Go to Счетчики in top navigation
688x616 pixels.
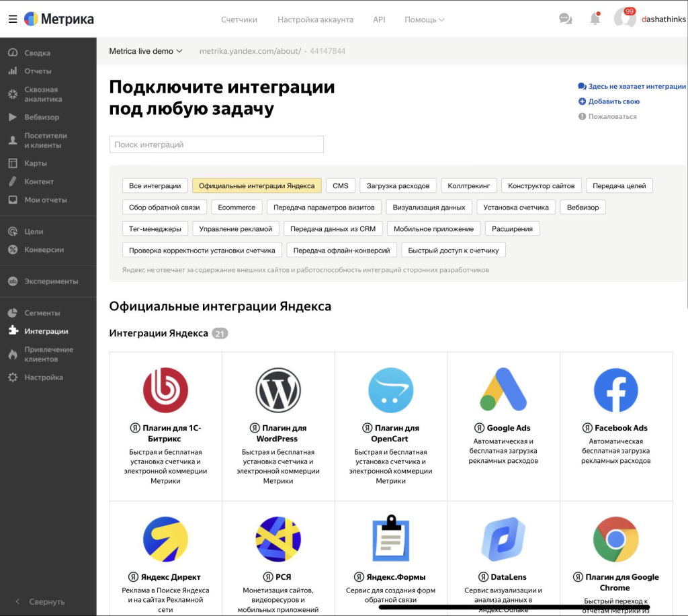pos(239,19)
